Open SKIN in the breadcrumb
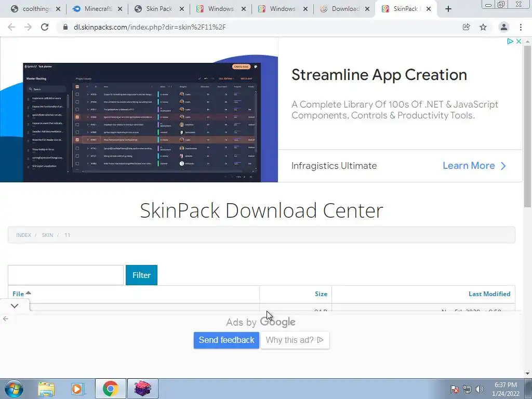The height and width of the screenshot is (399, 532). tap(47, 235)
